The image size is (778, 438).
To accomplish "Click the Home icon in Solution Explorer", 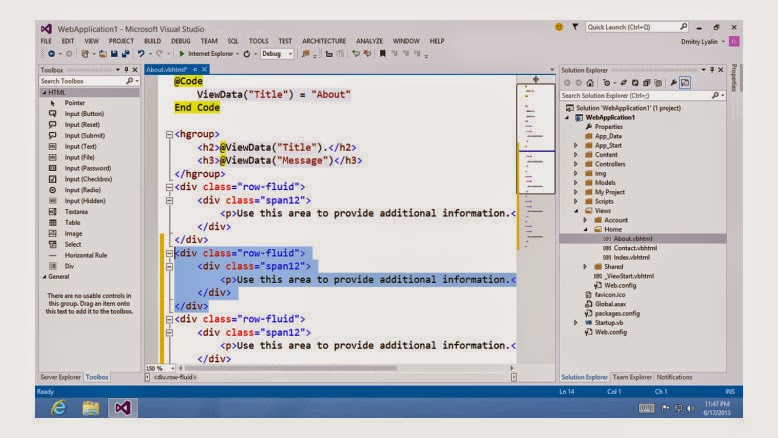I will coord(590,83).
